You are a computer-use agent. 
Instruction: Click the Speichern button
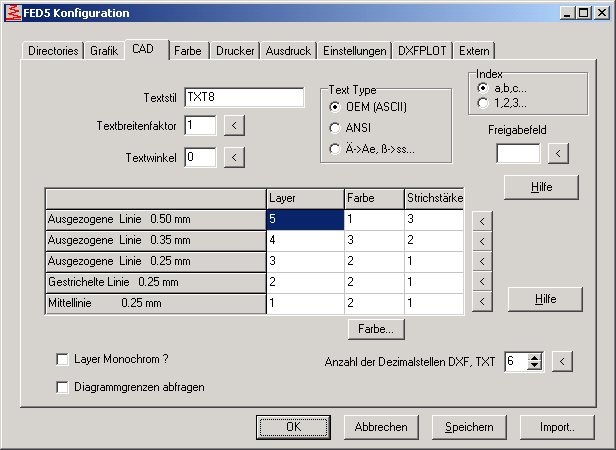pyautogui.click(x=469, y=427)
